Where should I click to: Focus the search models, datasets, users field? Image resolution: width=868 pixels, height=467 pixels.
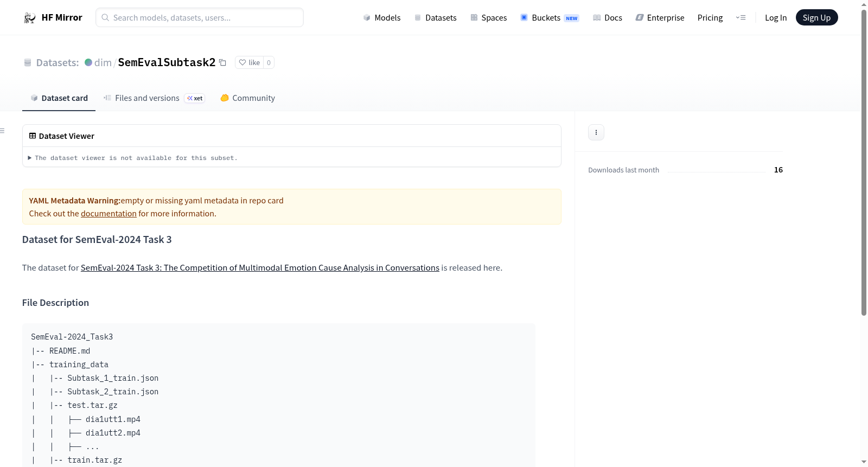pos(200,17)
